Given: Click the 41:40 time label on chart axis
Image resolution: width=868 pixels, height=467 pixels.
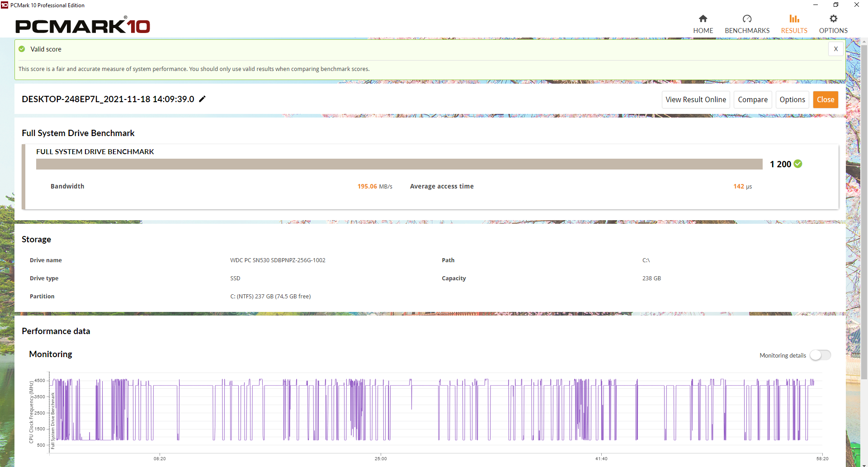Looking at the screenshot, I should coord(601,458).
